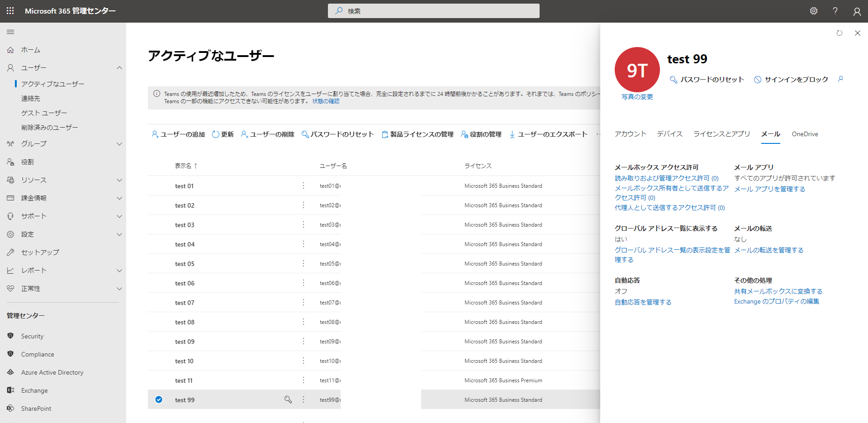Open more actions for test 01
868x423 pixels.
(x=304, y=185)
